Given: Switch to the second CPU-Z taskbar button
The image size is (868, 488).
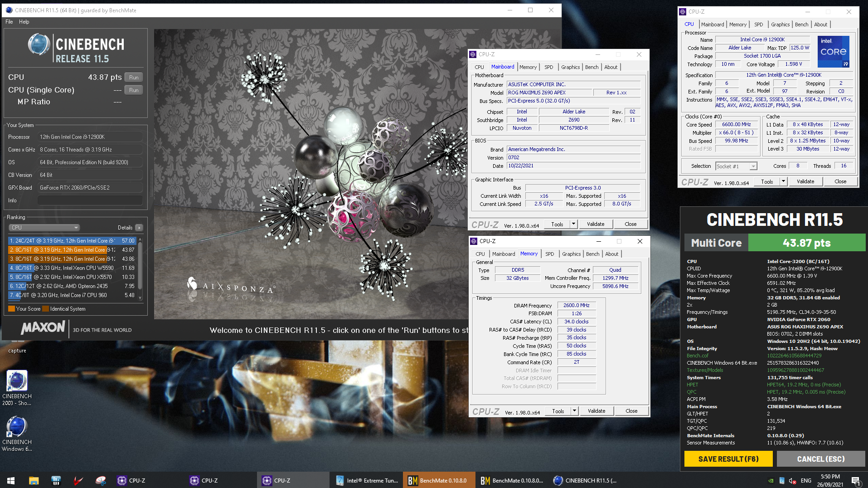Looking at the screenshot, I should [x=221, y=480].
